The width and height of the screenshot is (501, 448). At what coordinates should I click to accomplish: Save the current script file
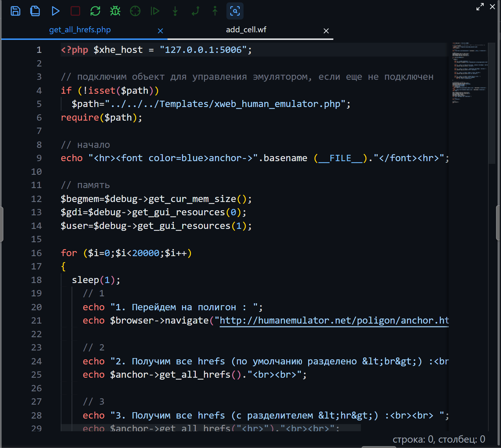pyautogui.click(x=15, y=11)
